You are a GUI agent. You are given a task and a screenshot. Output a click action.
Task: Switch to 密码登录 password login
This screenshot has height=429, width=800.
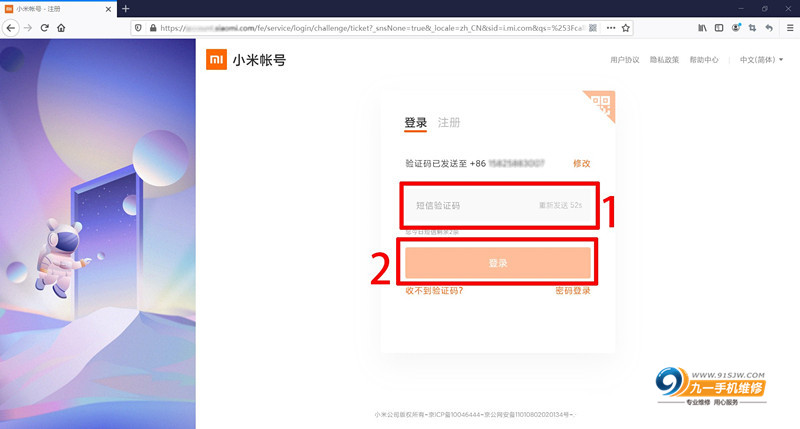click(573, 291)
